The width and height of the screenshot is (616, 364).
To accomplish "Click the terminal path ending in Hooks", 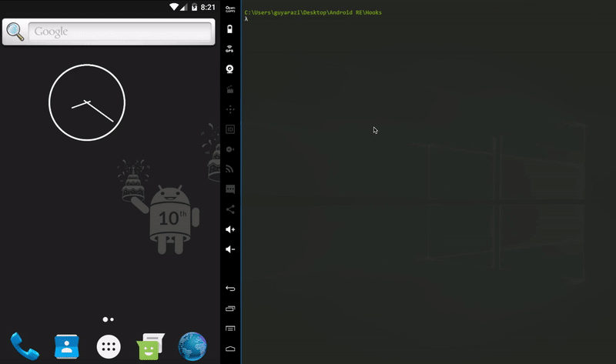I will (x=313, y=12).
